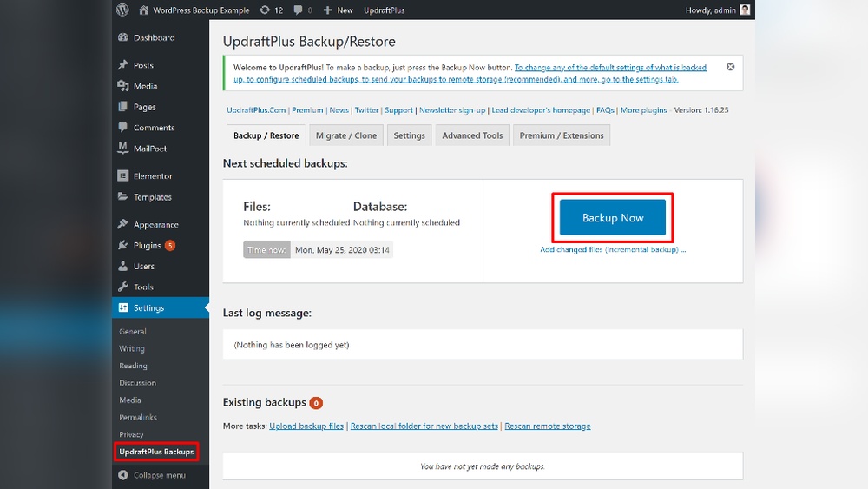Click the settings link in welcome notice
This screenshot has width=868, height=489.
pyautogui.click(x=470, y=73)
